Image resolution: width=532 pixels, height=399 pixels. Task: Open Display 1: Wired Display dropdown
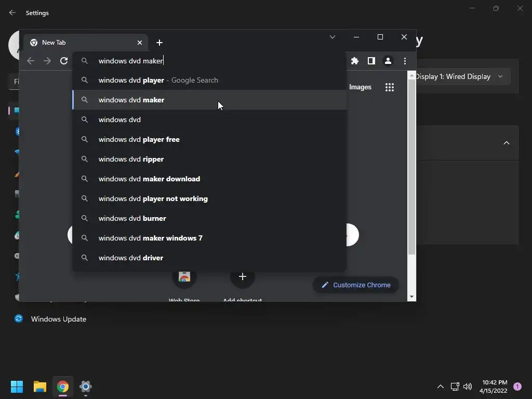tap(463, 76)
